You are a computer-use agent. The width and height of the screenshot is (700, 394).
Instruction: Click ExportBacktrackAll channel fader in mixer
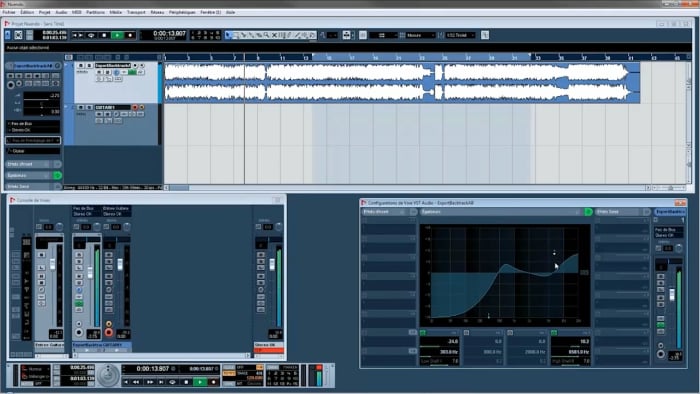[x=90, y=273]
